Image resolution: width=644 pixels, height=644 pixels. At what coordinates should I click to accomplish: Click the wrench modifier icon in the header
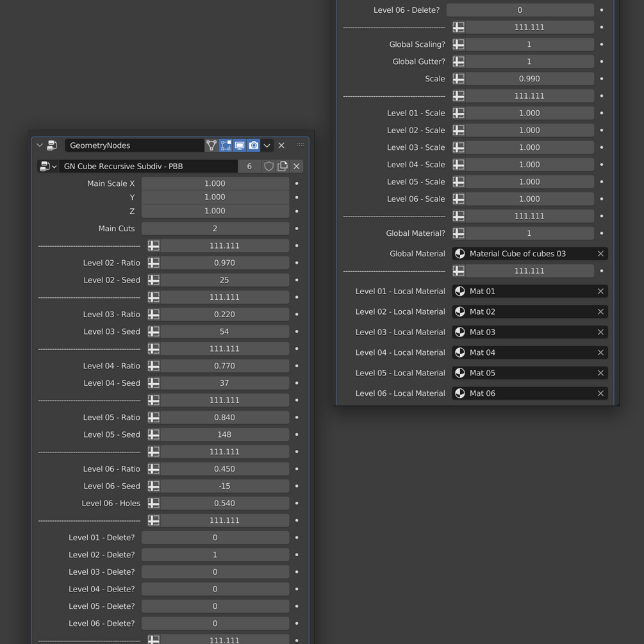click(x=52, y=145)
